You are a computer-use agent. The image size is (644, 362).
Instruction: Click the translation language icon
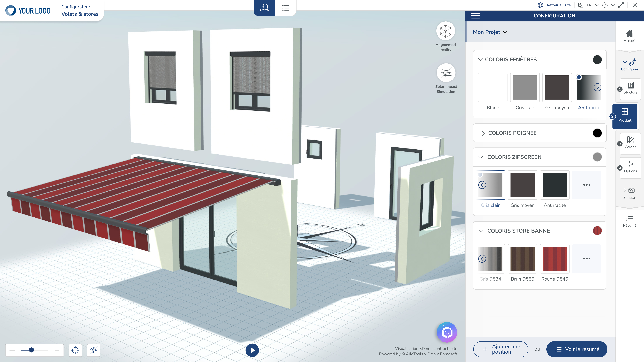coord(580,5)
